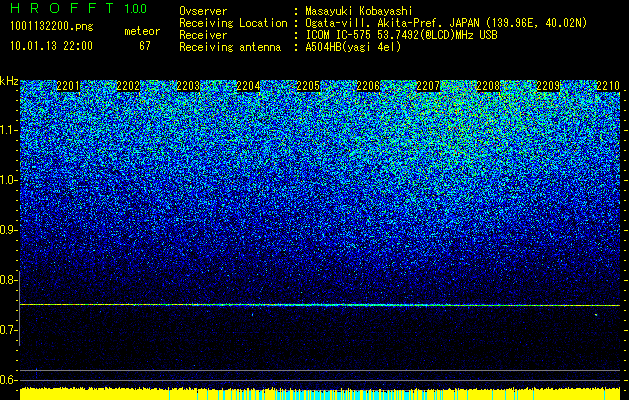Click the 2204 time marker
This screenshot has width=629, height=400.
point(248,86)
